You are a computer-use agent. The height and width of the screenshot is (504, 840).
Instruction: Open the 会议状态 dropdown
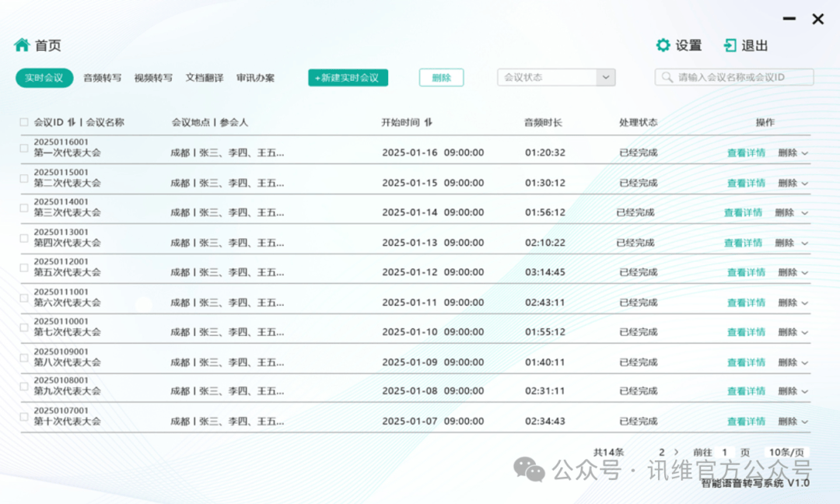[x=606, y=77]
